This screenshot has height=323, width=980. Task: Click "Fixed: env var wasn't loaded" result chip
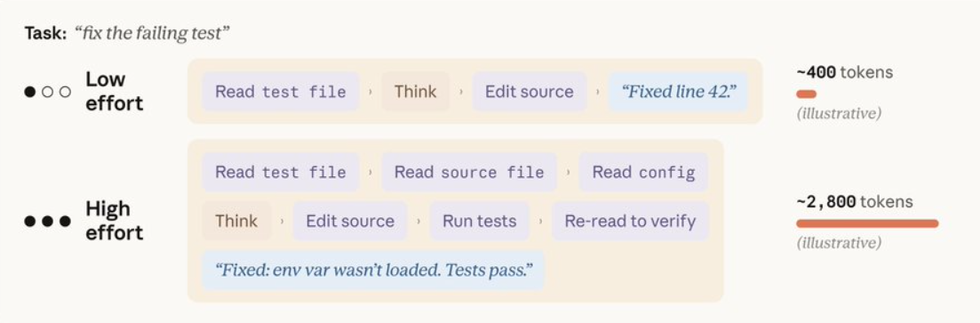pos(373,271)
